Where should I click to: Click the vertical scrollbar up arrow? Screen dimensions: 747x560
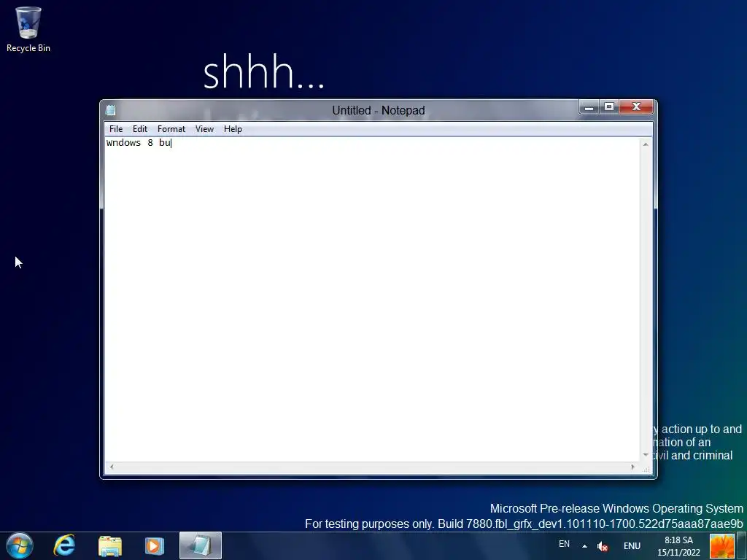coord(646,144)
